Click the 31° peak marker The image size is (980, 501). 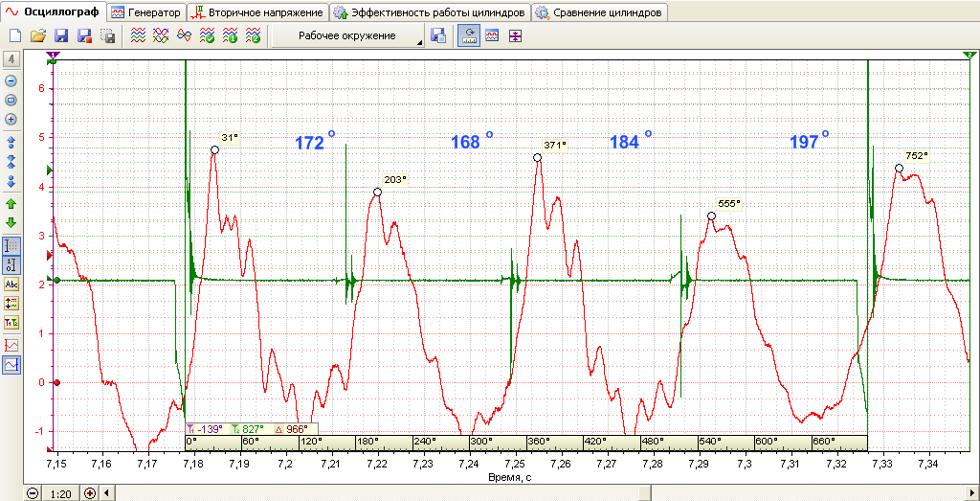[214, 150]
